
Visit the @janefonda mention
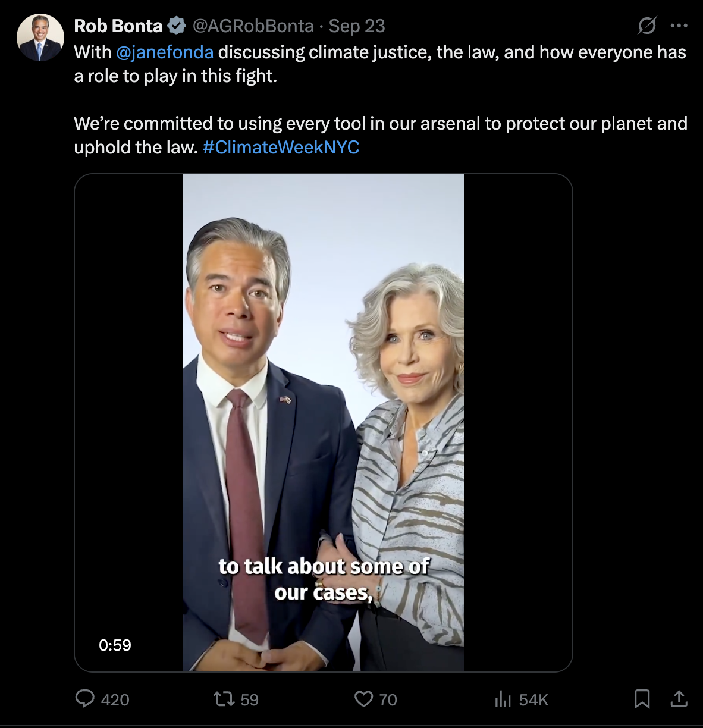click(x=165, y=52)
